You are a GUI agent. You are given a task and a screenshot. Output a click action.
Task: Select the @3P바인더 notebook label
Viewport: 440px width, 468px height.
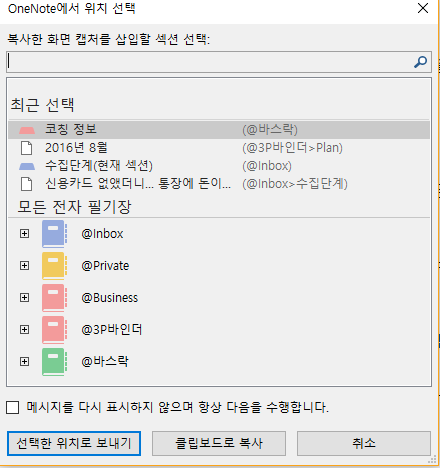[x=111, y=330]
